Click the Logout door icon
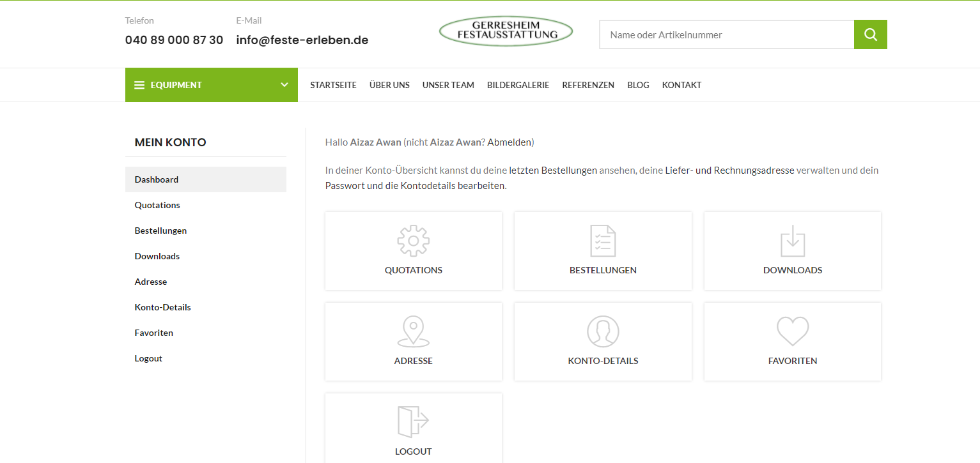Screen dimensions: 980x463 414,422
